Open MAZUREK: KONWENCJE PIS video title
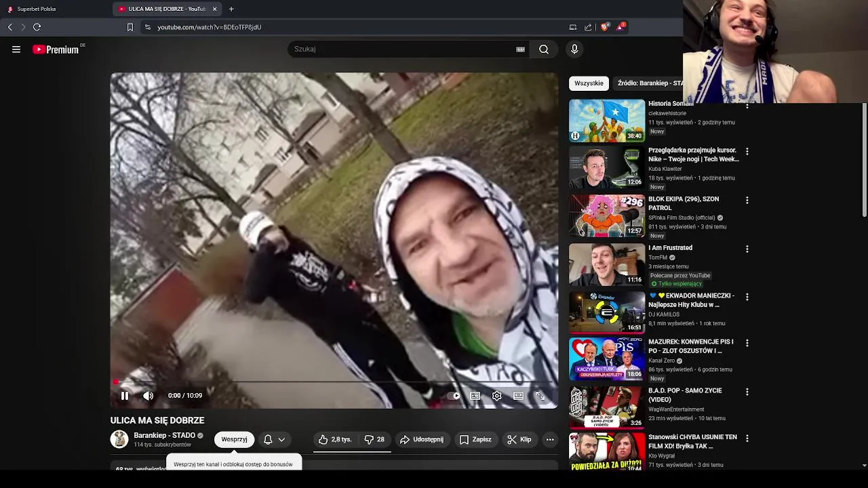The image size is (868, 488). pos(691,346)
